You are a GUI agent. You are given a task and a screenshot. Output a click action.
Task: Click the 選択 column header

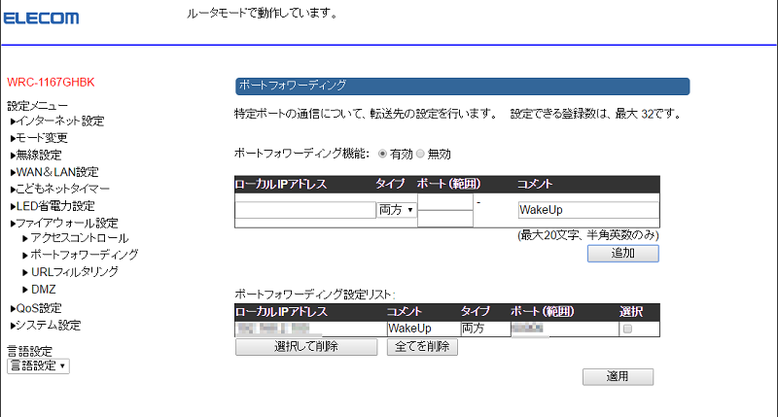point(631,312)
